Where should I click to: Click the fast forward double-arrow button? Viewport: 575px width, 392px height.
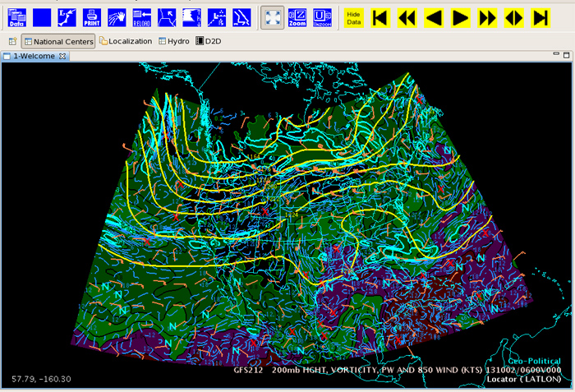pyautogui.click(x=487, y=17)
